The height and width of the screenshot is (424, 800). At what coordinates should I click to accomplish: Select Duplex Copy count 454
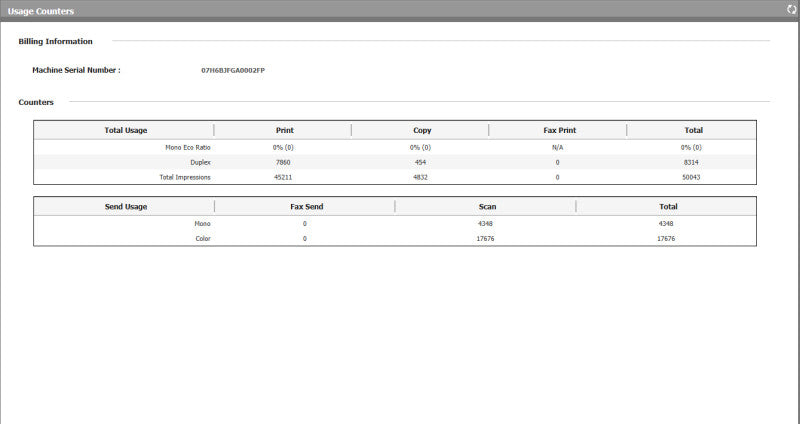420,162
